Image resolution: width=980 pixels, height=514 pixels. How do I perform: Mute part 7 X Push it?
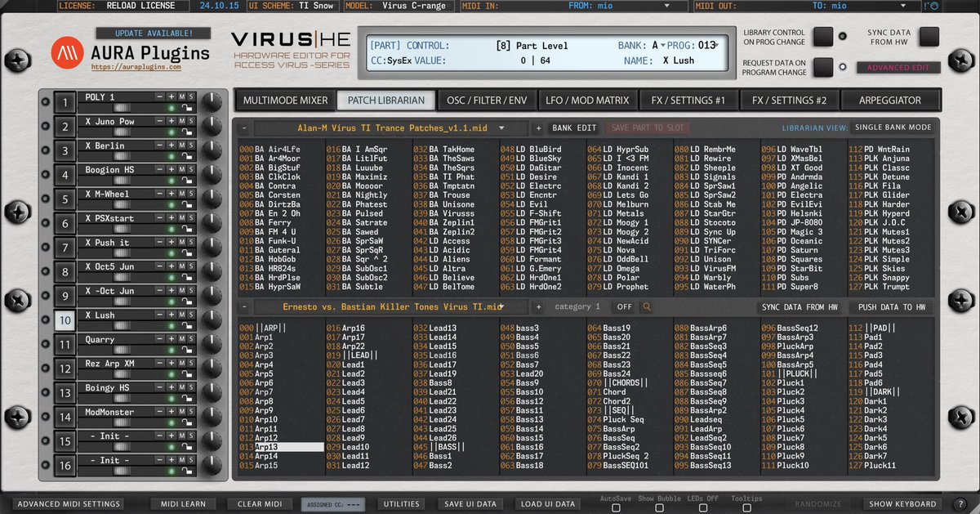[x=181, y=243]
